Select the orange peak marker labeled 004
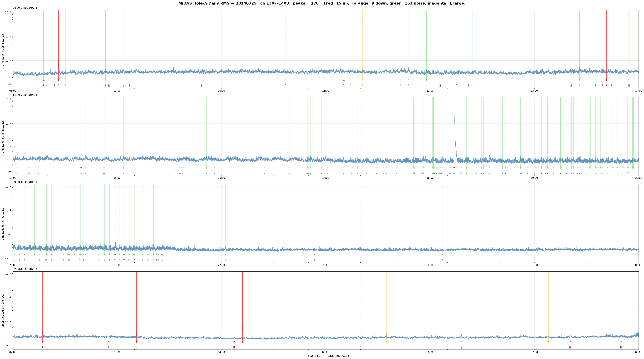The image size is (644, 359). click(65, 80)
